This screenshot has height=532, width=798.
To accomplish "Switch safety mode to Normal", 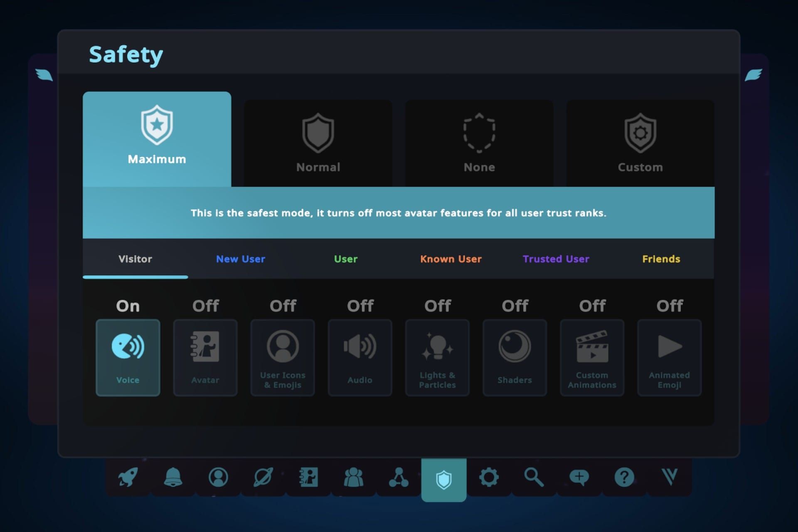I will [318, 141].
